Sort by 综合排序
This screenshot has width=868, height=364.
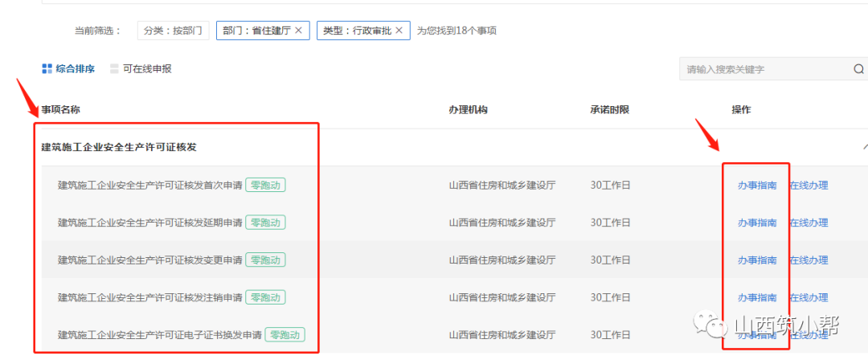click(76, 69)
